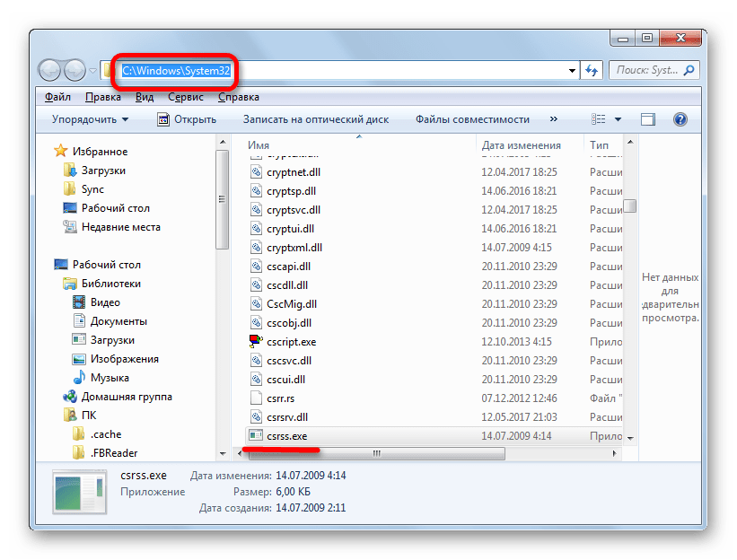The height and width of the screenshot is (560, 737).
Task: Open the Документы library
Action: [118, 321]
